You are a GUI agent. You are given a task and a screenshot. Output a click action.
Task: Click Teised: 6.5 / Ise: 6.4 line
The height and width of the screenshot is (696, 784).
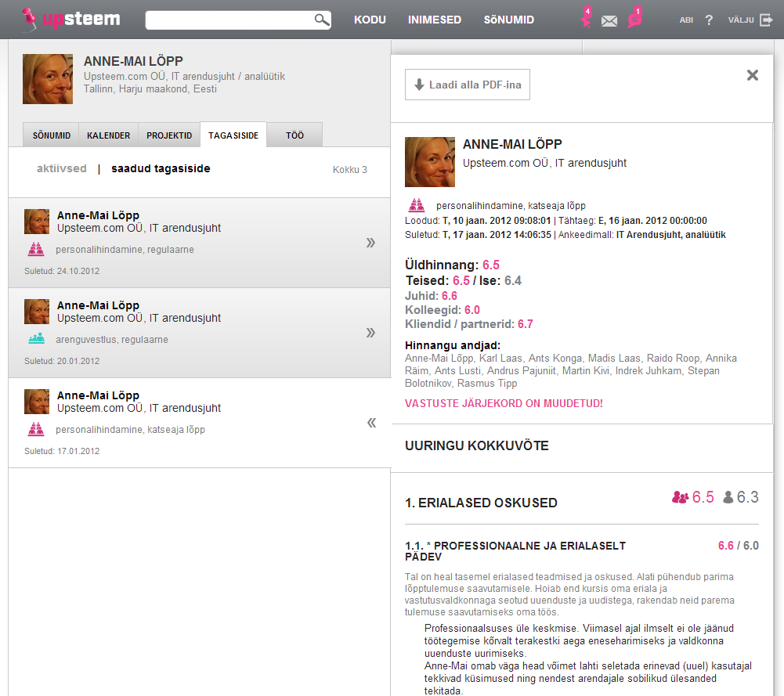464,281
